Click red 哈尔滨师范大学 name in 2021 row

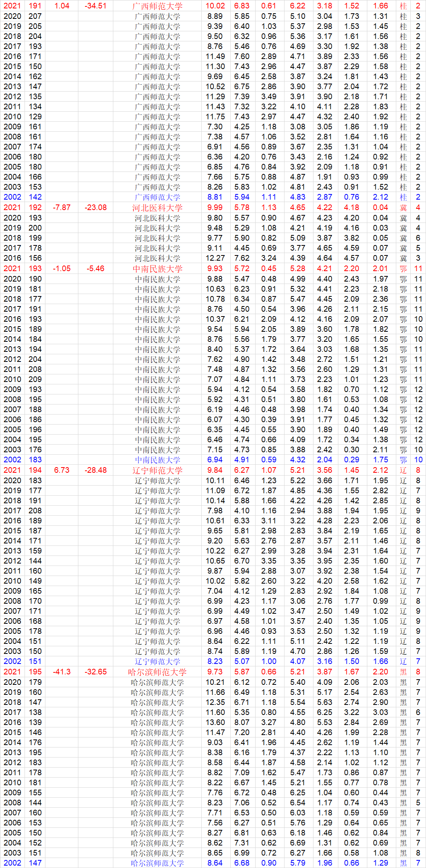[158, 672]
